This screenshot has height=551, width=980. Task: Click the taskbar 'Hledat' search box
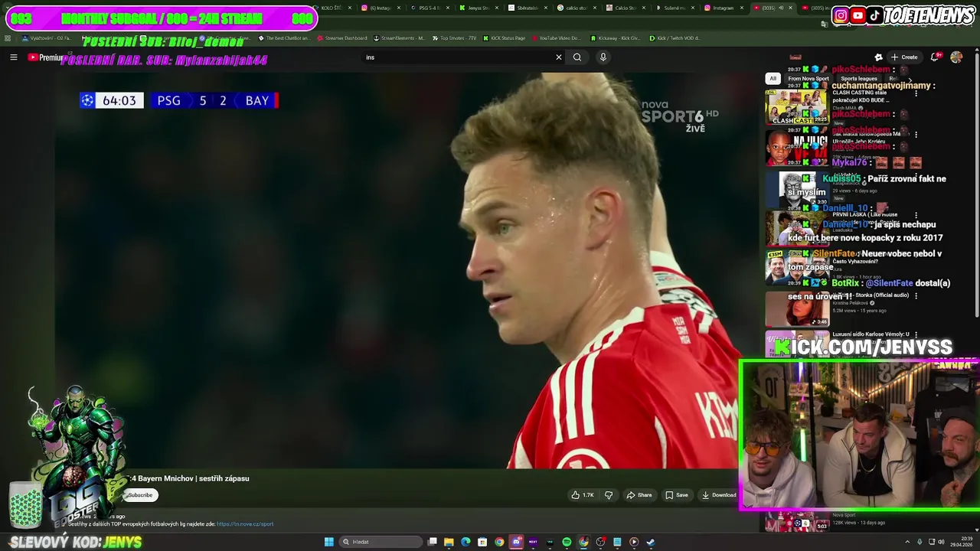381,542
